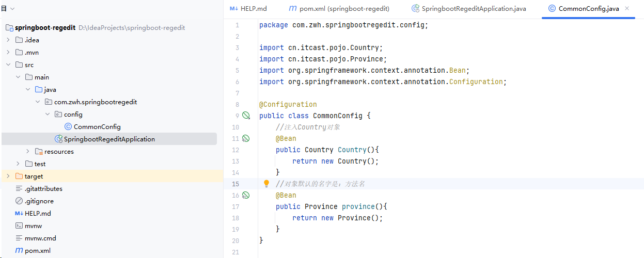644x258 pixels.
Task: Click the SpringbootRegeditApplication Spring icon in tree
Action: coord(58,139)
